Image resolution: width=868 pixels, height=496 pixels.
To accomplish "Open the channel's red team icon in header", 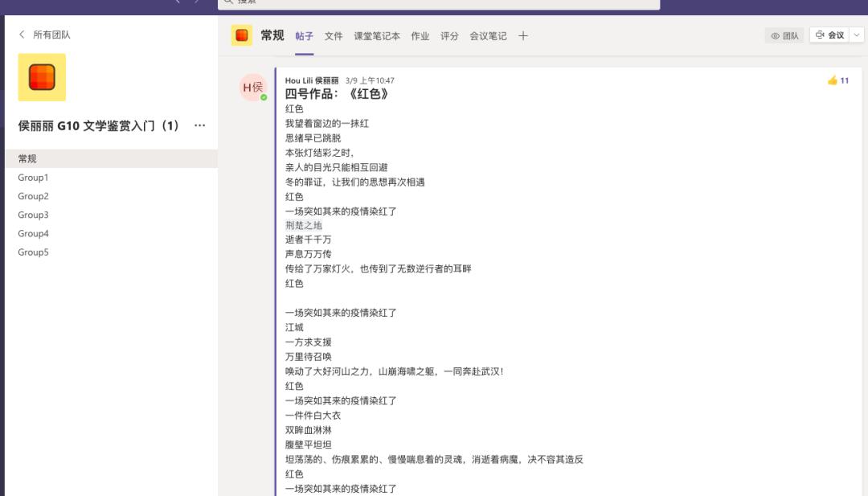I will (x=240, y=35).
